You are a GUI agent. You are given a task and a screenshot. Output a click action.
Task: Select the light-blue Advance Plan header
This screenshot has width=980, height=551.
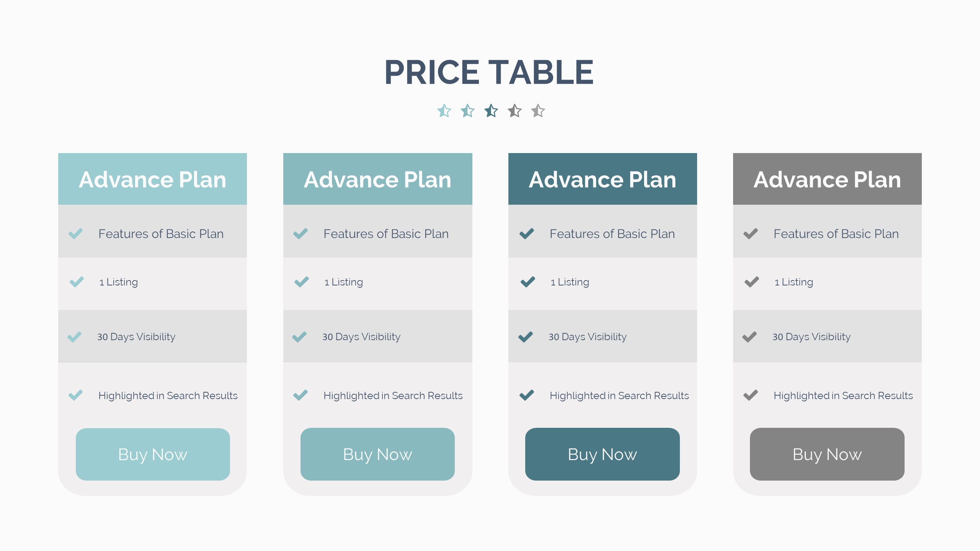click(x=152, y=179)
